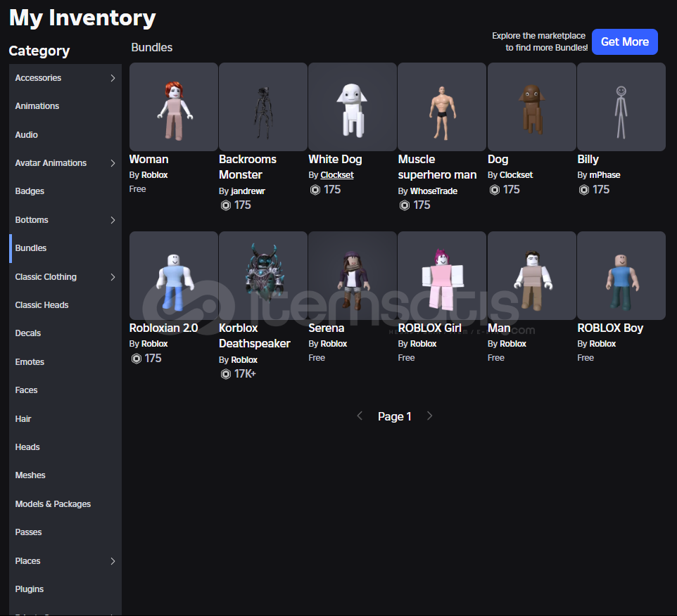
Task: Expand the Bottoms category chevron
Action: click(113, 220)
